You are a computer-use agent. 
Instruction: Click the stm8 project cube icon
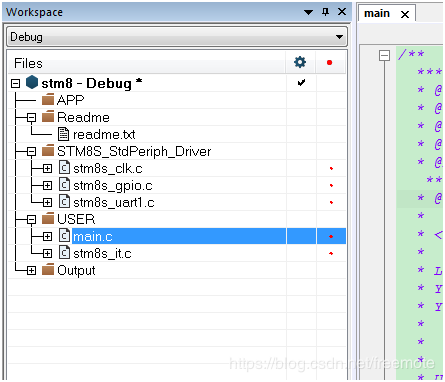click(x=32, y=82)
